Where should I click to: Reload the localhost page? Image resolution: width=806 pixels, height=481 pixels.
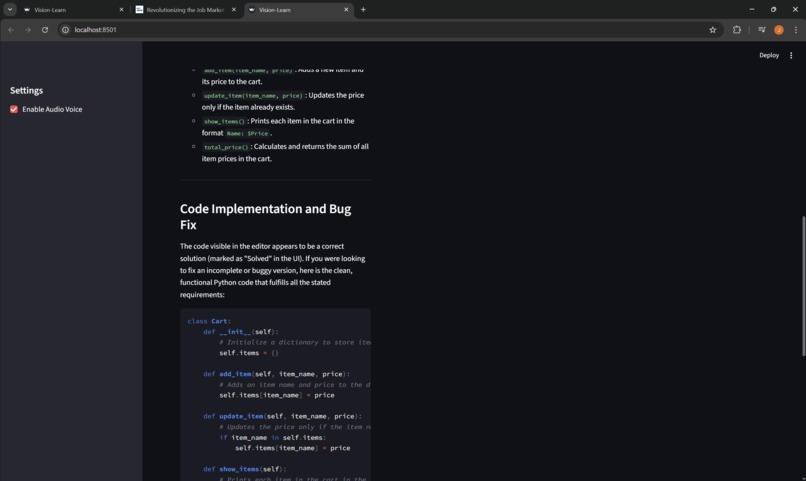click(45, 30)
